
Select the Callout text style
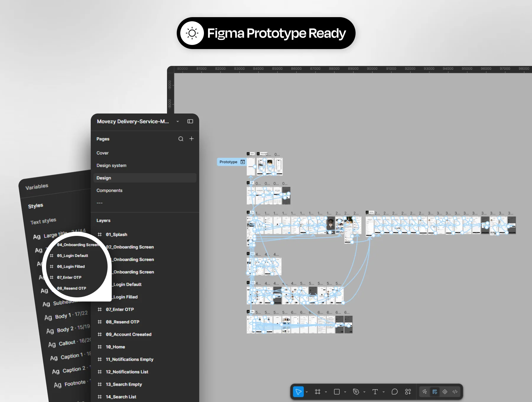pos(70,343)
